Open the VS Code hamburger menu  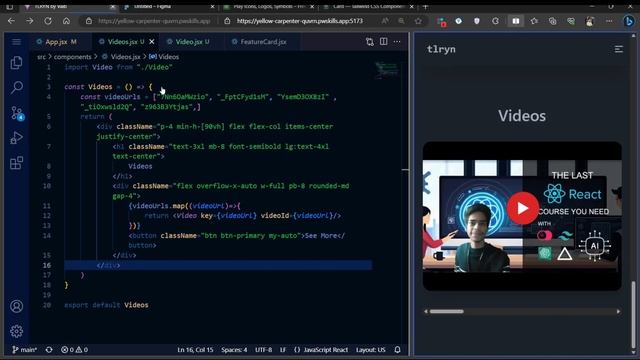click(16, 42)
